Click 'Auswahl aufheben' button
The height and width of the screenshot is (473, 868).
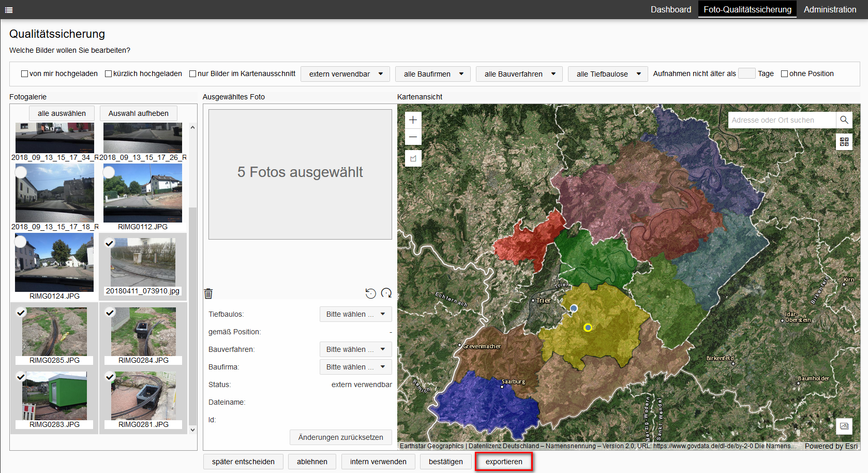click(139, 113)
